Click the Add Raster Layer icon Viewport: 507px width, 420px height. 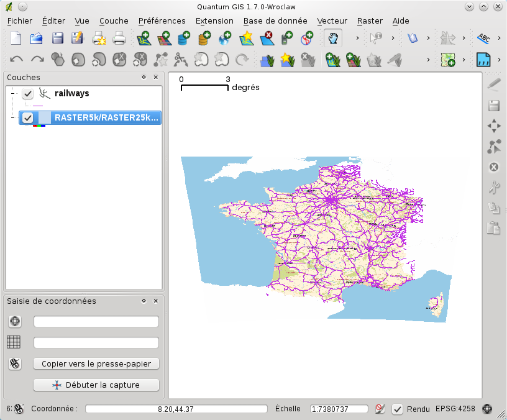164,39
